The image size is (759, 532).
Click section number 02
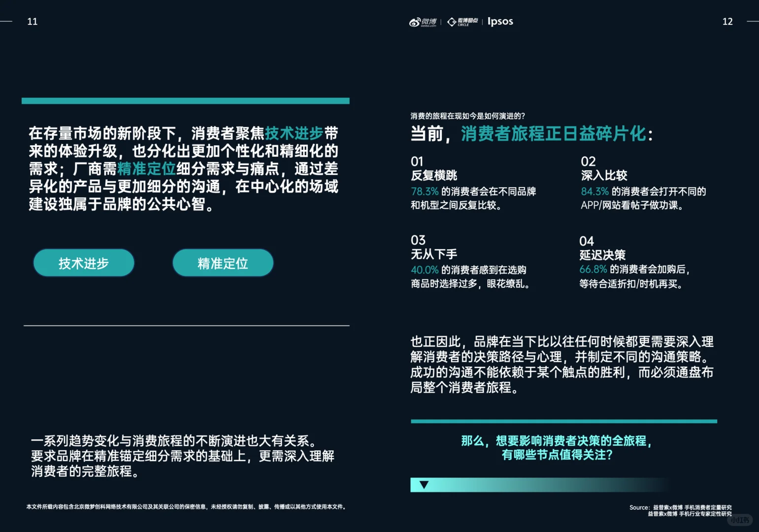[588, 161]
